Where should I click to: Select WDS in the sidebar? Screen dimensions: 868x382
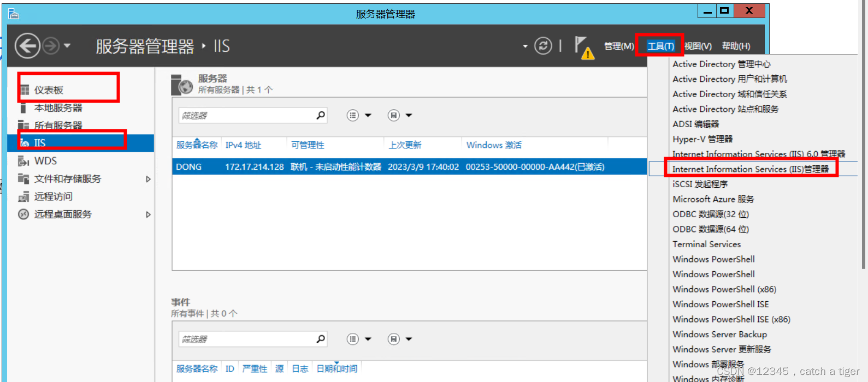click(81, 161)
